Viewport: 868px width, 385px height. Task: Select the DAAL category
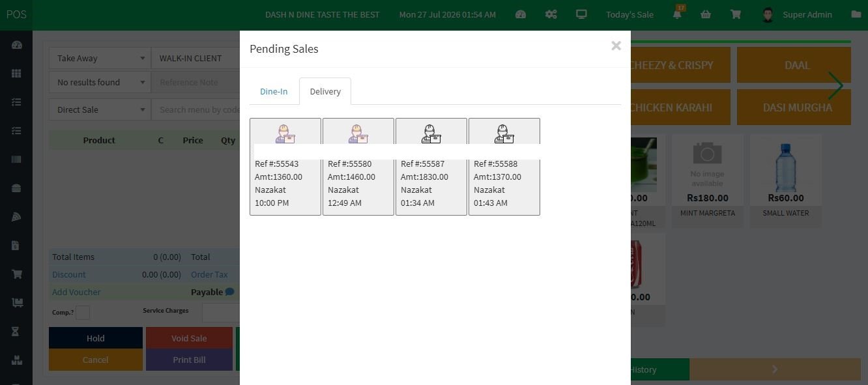tap(794, 64)
